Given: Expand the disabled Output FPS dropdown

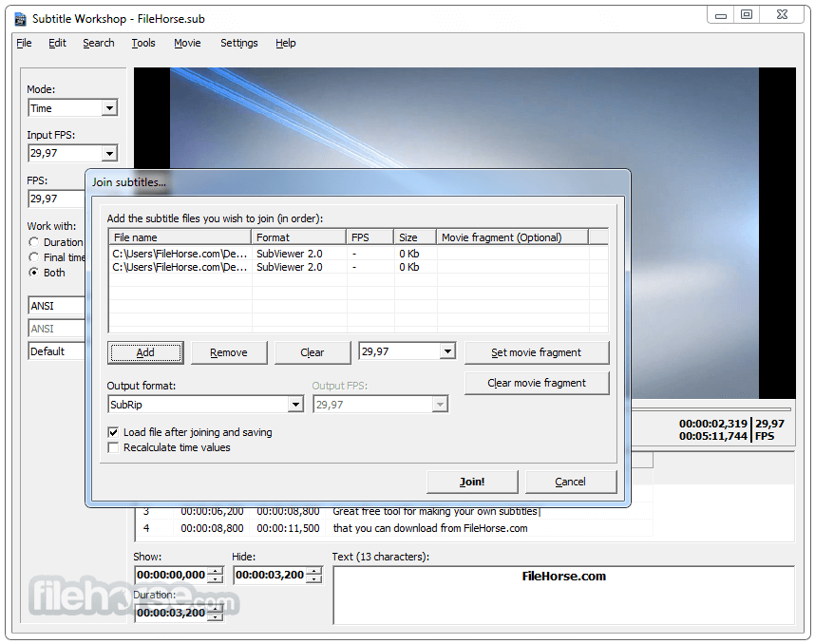Looking at the screenshot, I should pos(440,405).
